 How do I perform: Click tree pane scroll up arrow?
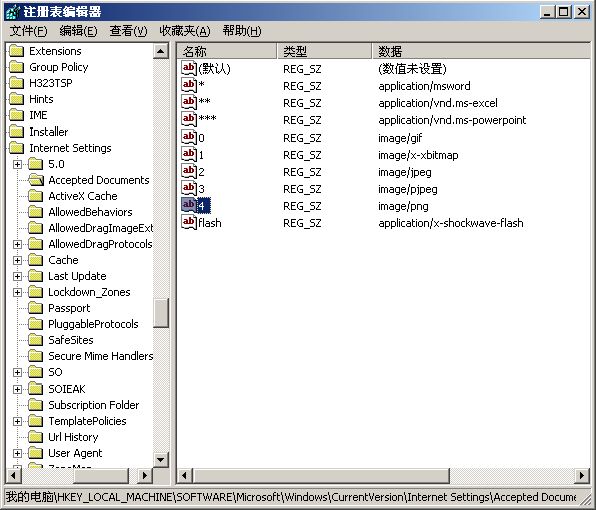[161, 51]
